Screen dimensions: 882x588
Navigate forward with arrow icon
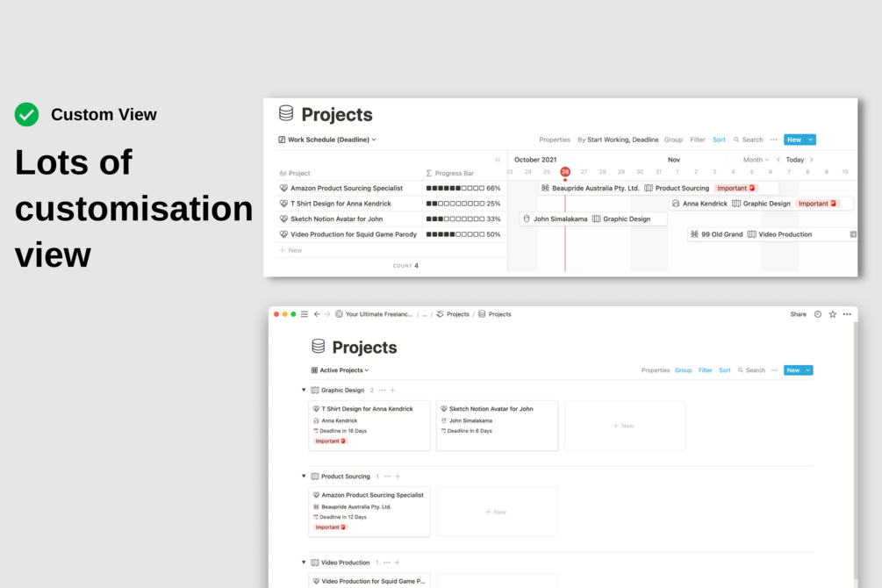tap(326, 314)
